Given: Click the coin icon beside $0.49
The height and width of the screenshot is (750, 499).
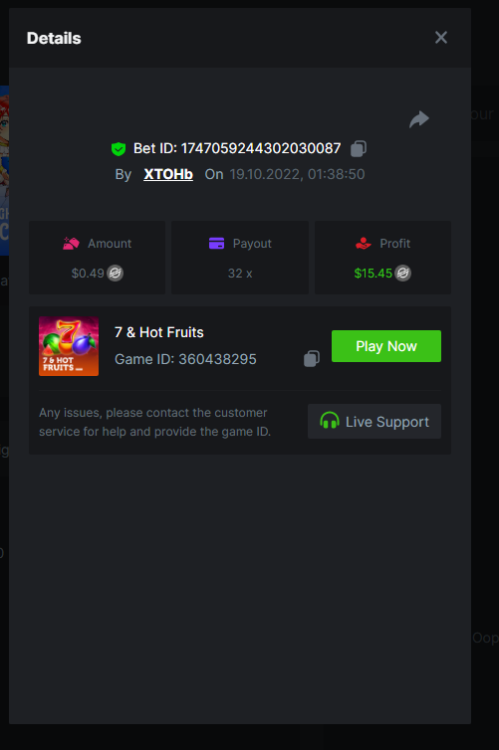Looking at the screenshot, I should pyautogui.click(x=115, y=273).
